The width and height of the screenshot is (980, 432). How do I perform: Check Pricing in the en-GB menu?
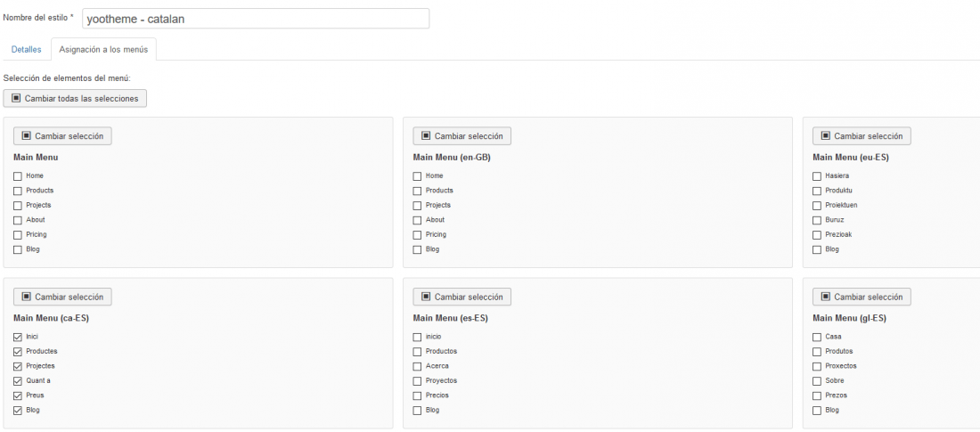(x=417, y=235)
